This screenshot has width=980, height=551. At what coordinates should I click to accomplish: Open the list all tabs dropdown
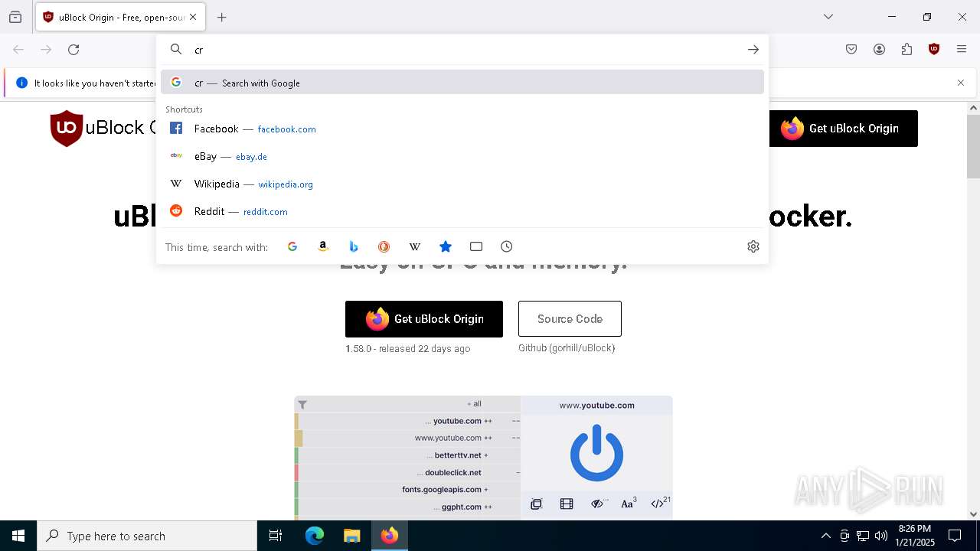click(x=828, y=17)
